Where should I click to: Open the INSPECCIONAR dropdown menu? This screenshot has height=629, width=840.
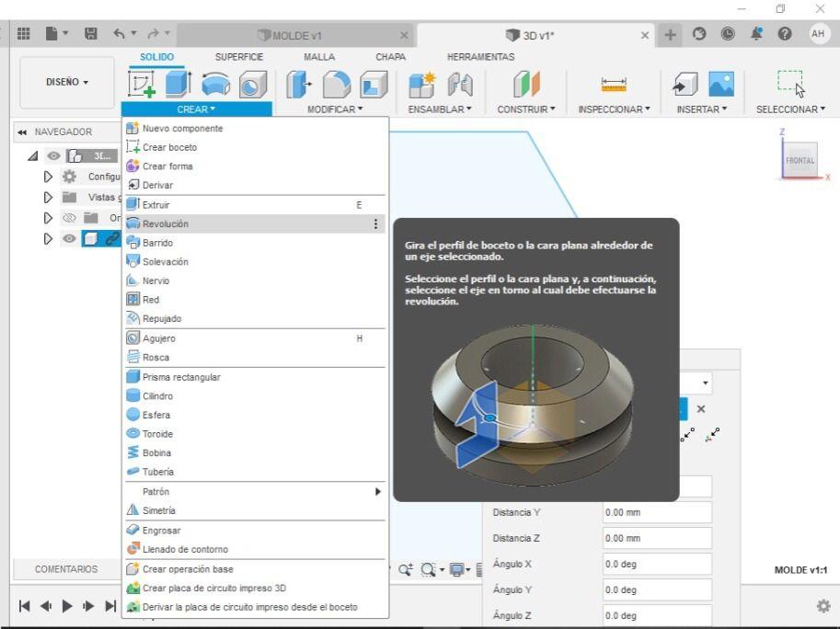tap(614, 109)
